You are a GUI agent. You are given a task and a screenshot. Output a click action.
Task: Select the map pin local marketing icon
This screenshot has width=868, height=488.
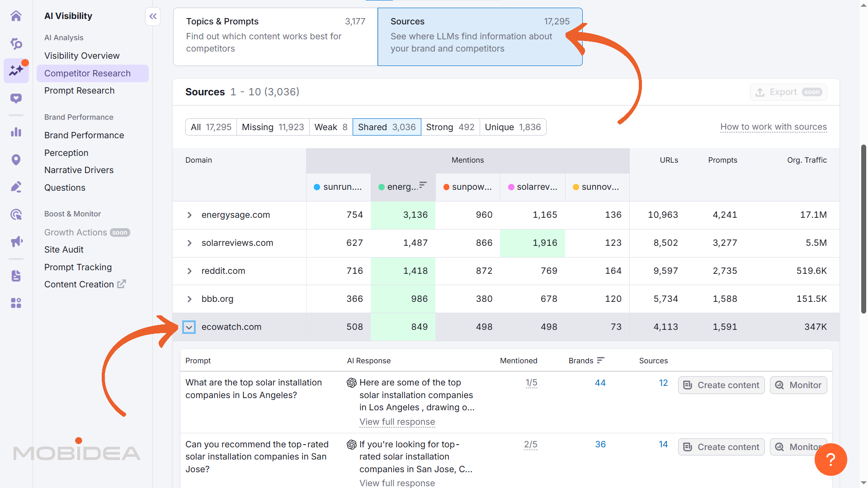(16, 160)
